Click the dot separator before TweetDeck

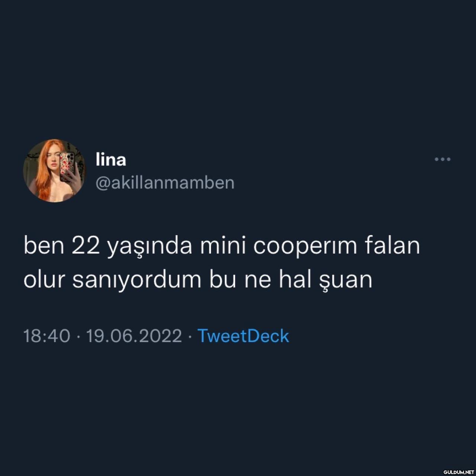tap(190, 337)
